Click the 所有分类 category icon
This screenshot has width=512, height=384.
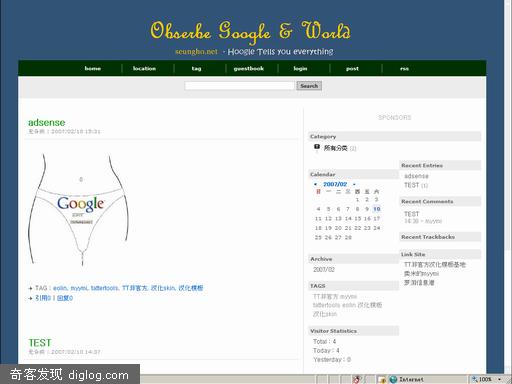pyautogui.click(x=317, y=147)
